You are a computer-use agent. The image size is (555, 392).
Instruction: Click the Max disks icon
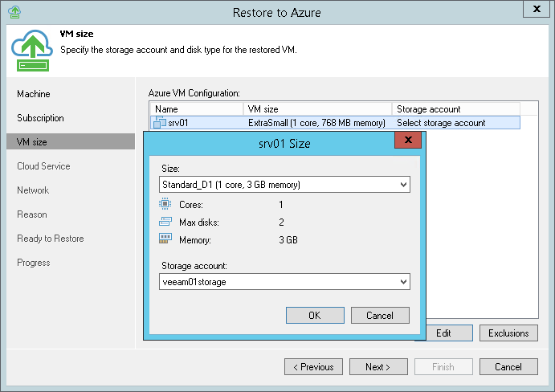[165, 222]
